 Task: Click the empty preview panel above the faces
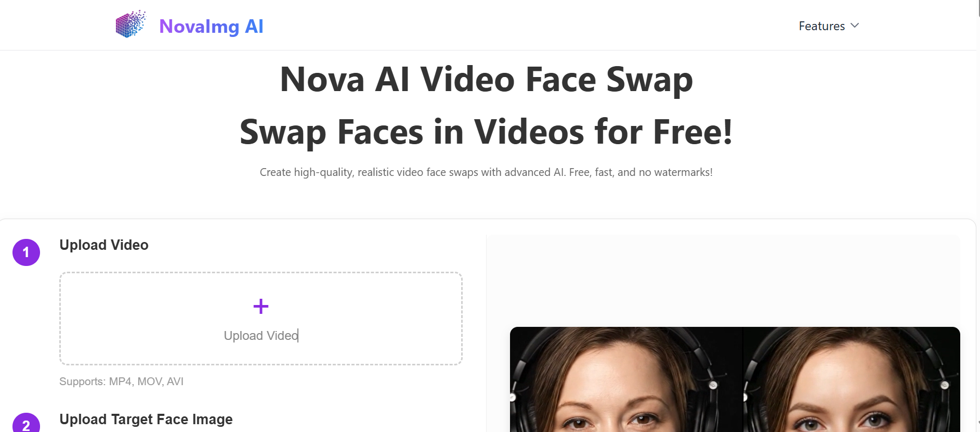(723, 281)
